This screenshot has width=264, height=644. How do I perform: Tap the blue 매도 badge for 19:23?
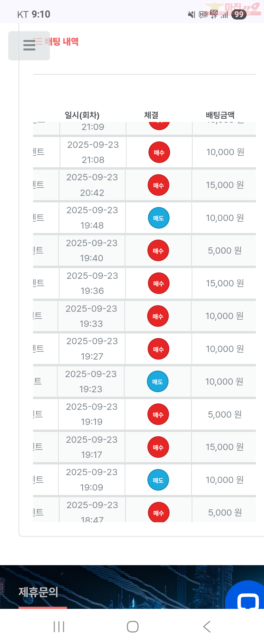pyautogui.click(x=158, y=382)
